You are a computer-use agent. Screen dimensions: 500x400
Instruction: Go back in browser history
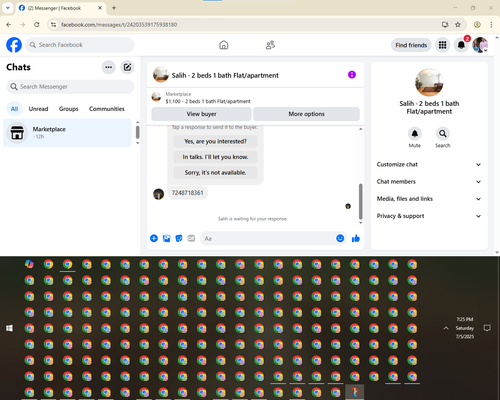tap(9, 25)
